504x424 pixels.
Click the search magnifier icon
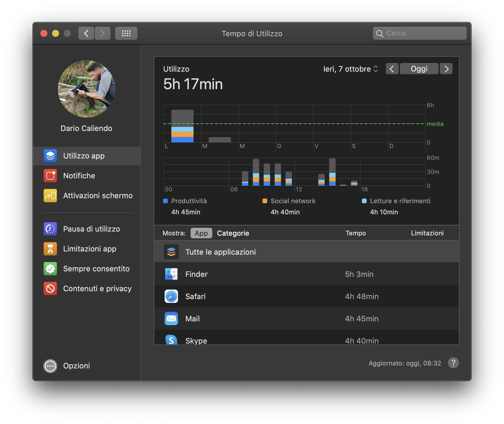tap(380, 34)
